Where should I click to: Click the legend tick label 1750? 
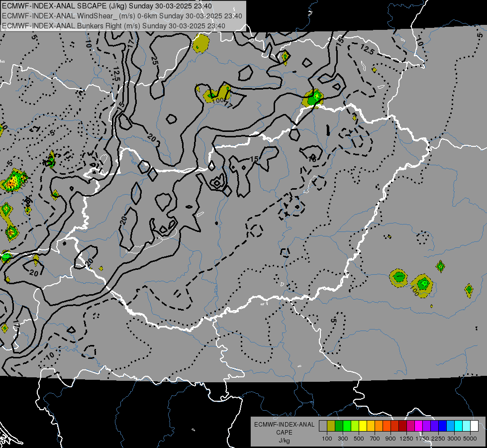(422, 439)
